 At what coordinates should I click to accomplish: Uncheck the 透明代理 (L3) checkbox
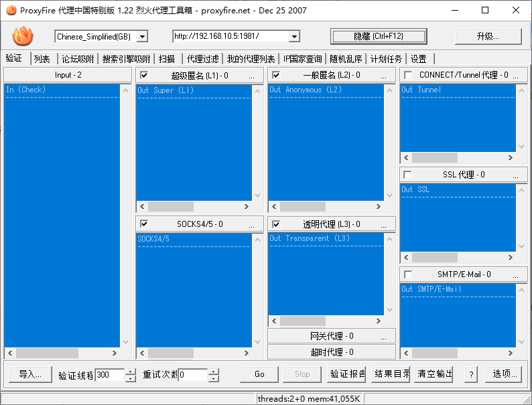coord(276,224)
